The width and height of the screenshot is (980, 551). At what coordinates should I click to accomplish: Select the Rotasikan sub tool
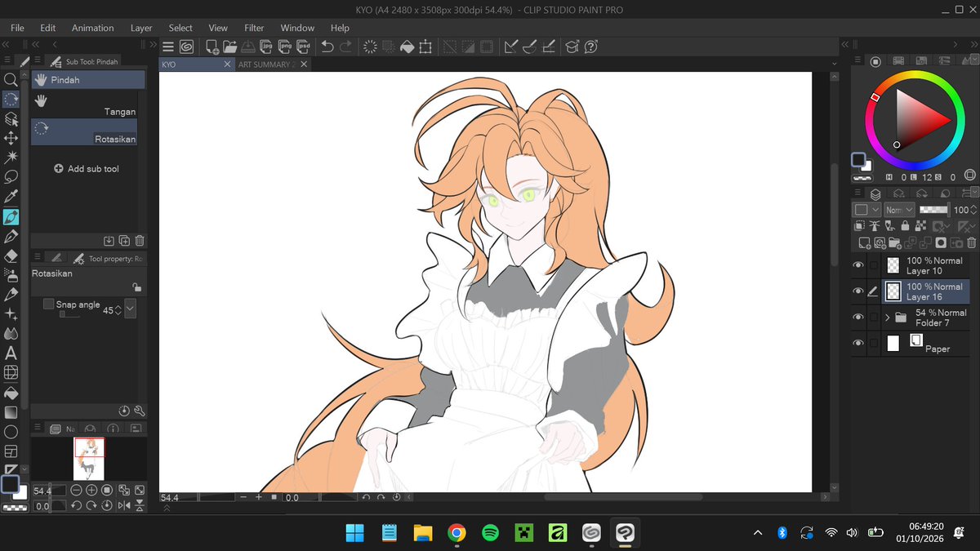pyautogui.click(x=84, y=132)
